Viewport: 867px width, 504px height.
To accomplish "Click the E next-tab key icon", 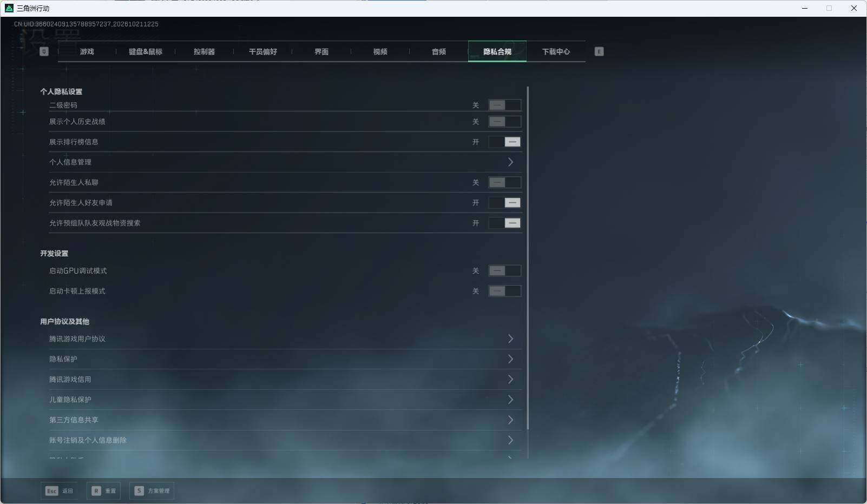I will point(599,51).
